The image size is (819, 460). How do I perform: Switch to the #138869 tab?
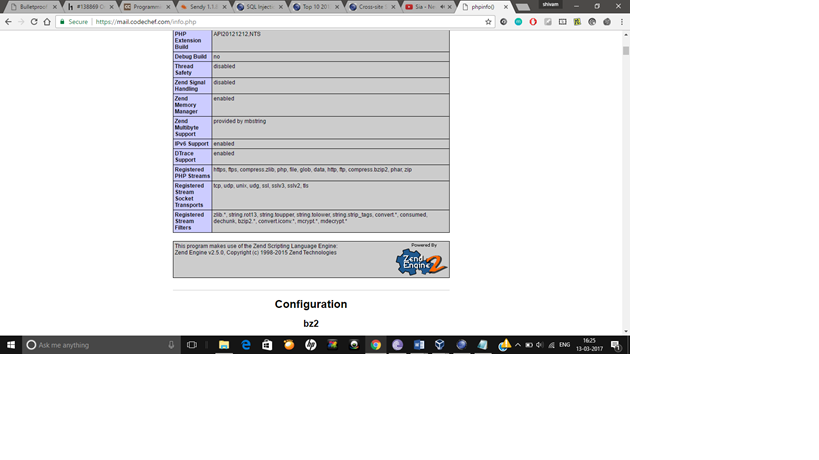pyautogui.click(x=90, y=7)
